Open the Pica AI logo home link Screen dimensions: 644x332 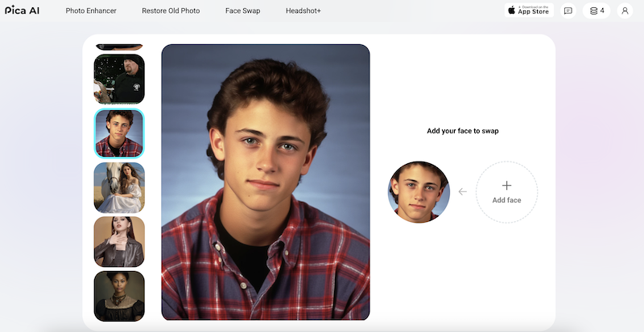click(x=23, y=10)
